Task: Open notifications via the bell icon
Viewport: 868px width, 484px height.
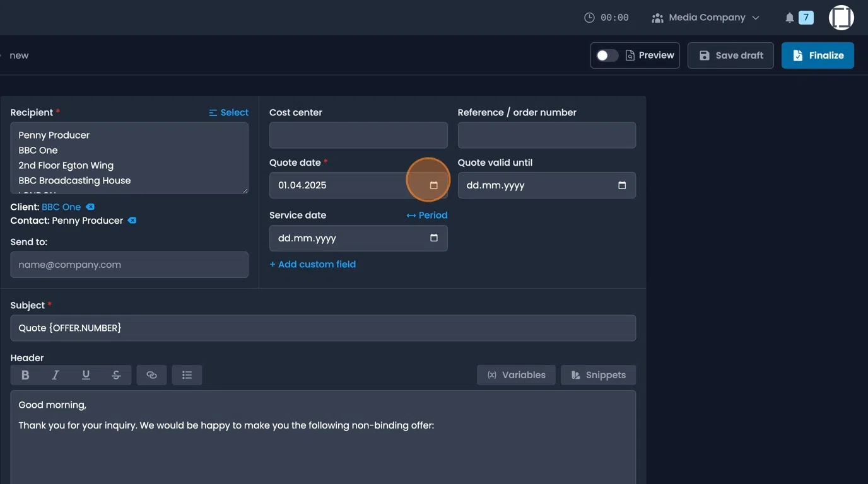Action: [790, 17]
